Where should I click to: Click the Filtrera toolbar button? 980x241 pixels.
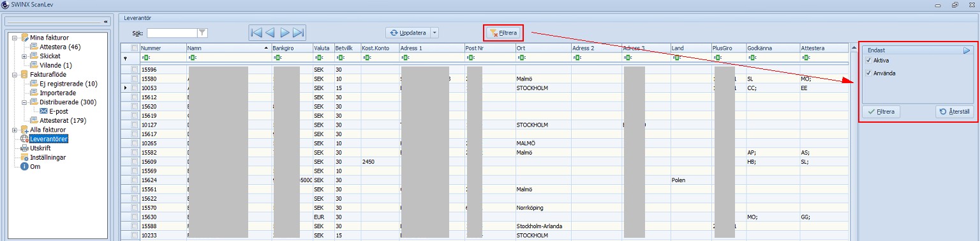coord(504,33)
